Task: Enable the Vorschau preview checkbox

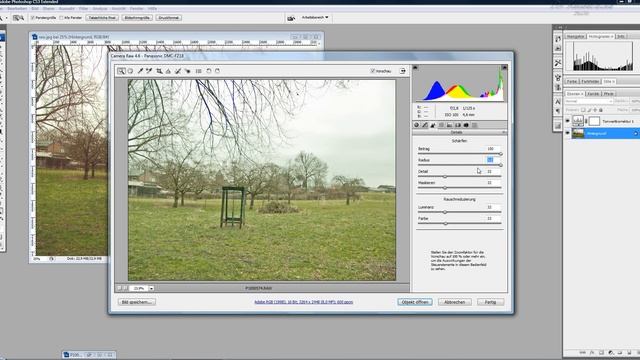Action: 372,71
